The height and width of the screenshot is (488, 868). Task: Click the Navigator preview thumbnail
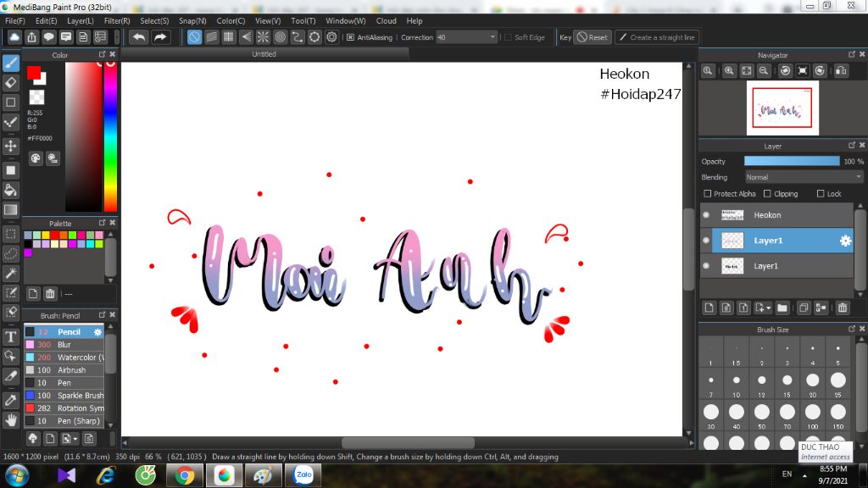point(782,108)
